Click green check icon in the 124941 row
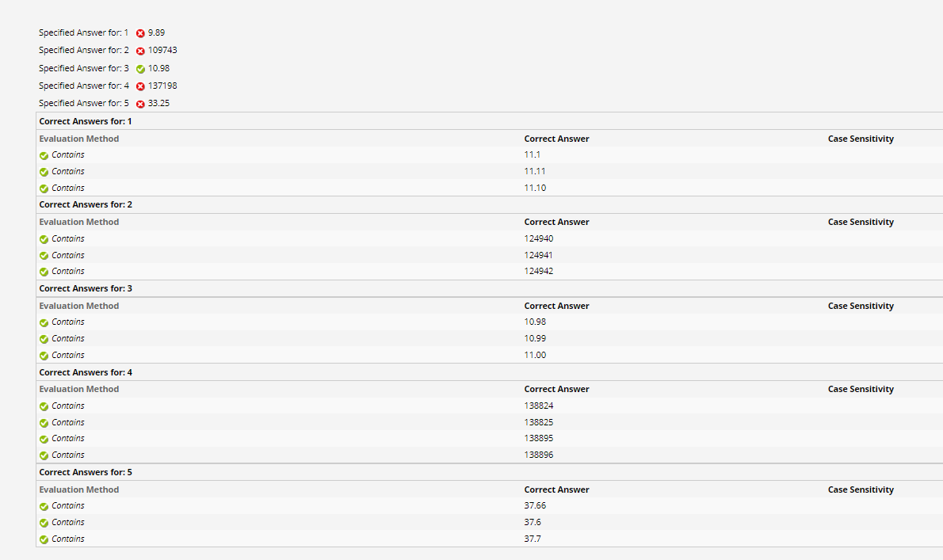 pos(44,256)
